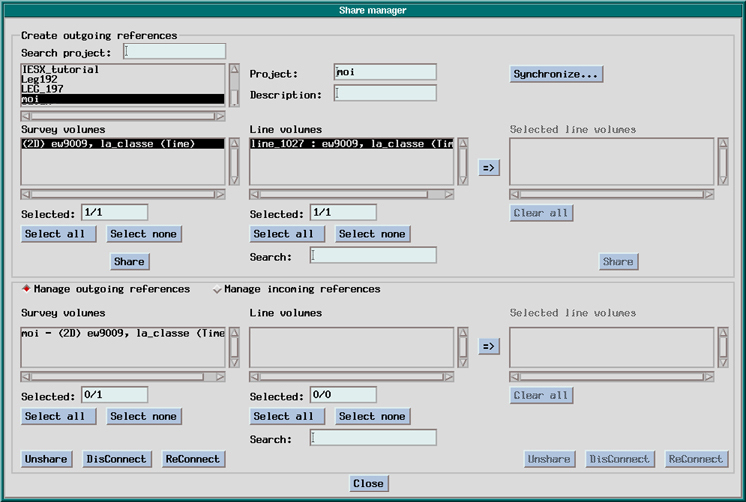Click Unshare for selected line volumes
Image resolution: width=746 pixels, height=502 pixels.
pos(549,459)
